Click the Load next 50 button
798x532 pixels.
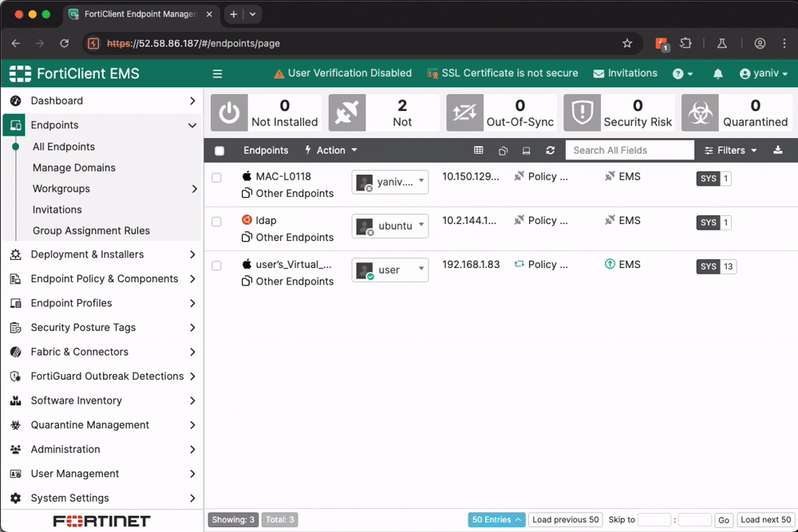tap(764, 520)
